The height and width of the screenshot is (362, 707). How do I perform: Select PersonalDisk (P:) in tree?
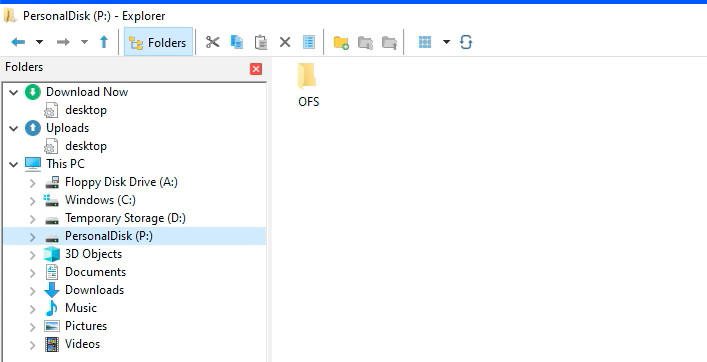coord(109,236)
